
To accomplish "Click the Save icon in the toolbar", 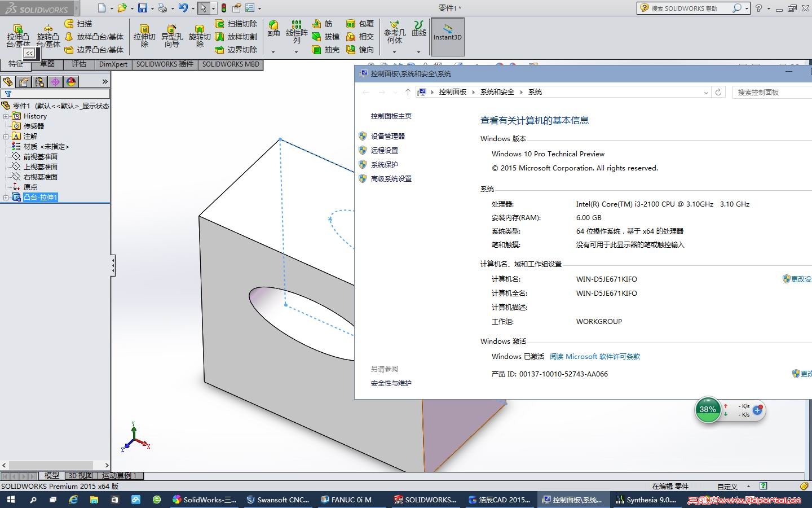I will [x=143, y=8].
